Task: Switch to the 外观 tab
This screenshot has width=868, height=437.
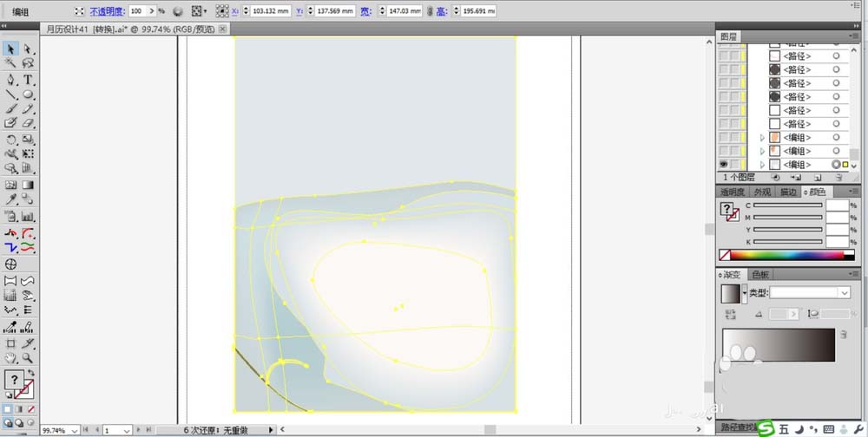Action: point(762,192)
